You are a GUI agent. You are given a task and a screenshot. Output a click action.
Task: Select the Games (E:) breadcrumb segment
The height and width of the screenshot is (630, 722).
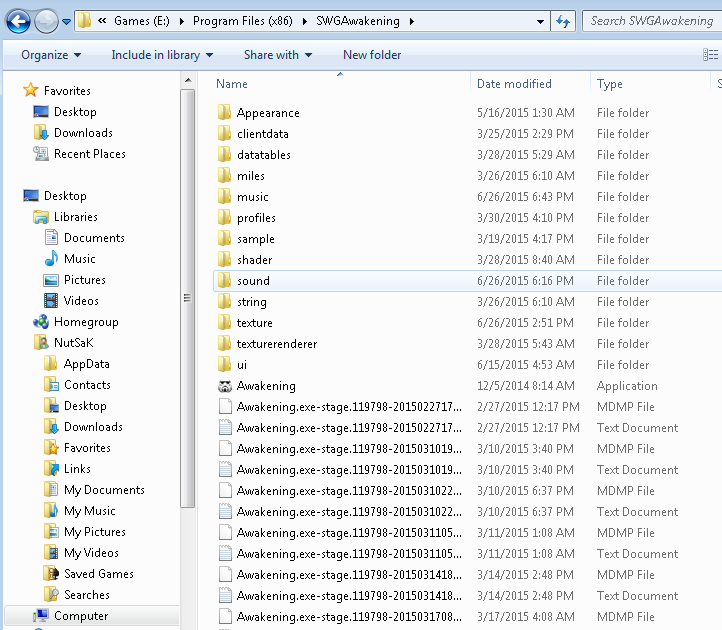point(141,20)
